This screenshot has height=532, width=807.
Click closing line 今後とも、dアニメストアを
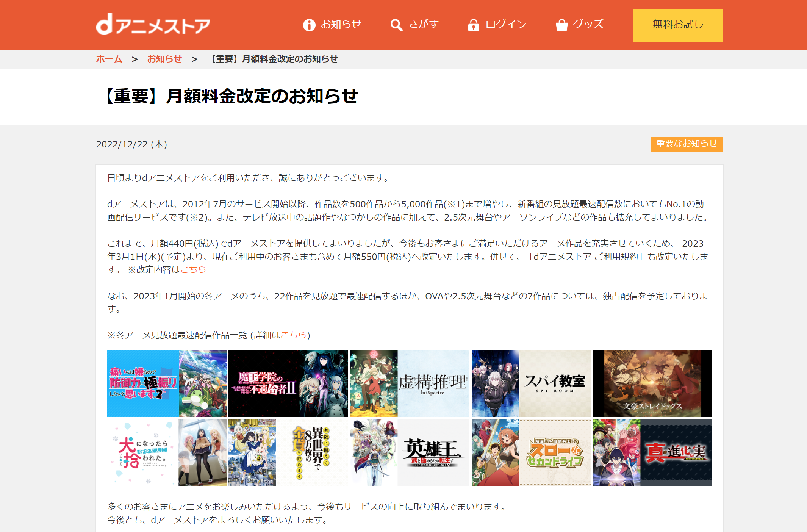click(218, 520)
